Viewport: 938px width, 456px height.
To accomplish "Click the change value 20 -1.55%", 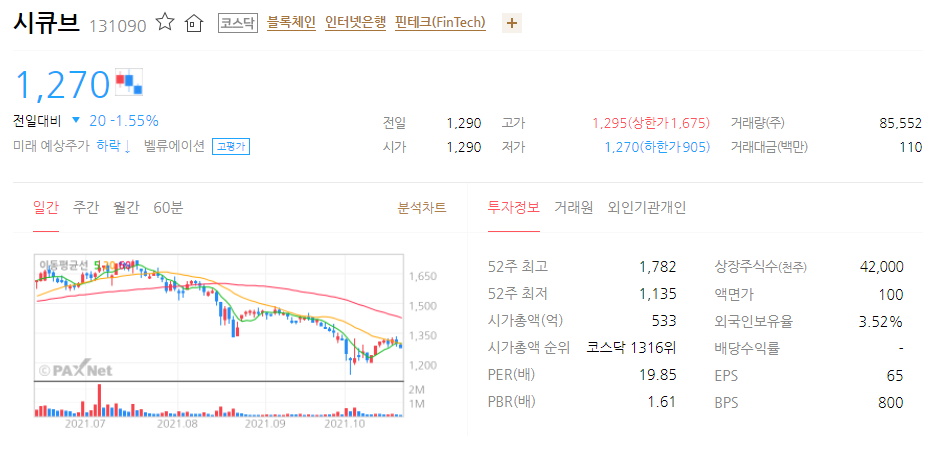I will (124, 121).
